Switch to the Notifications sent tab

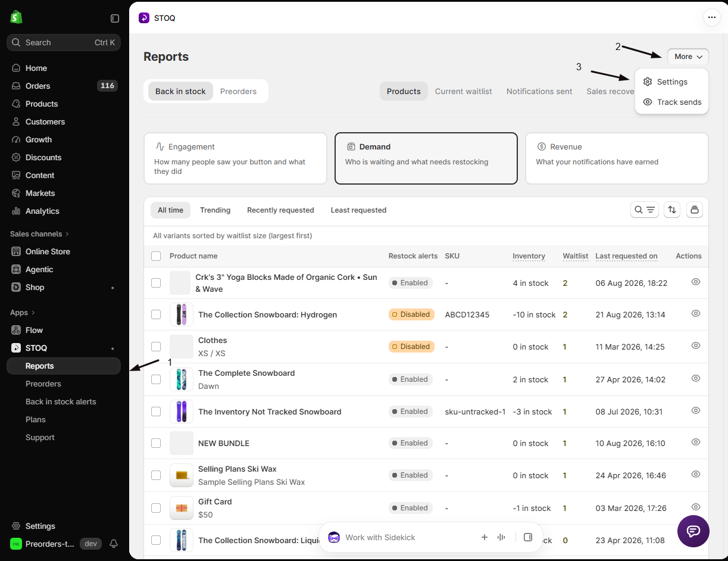539,91
